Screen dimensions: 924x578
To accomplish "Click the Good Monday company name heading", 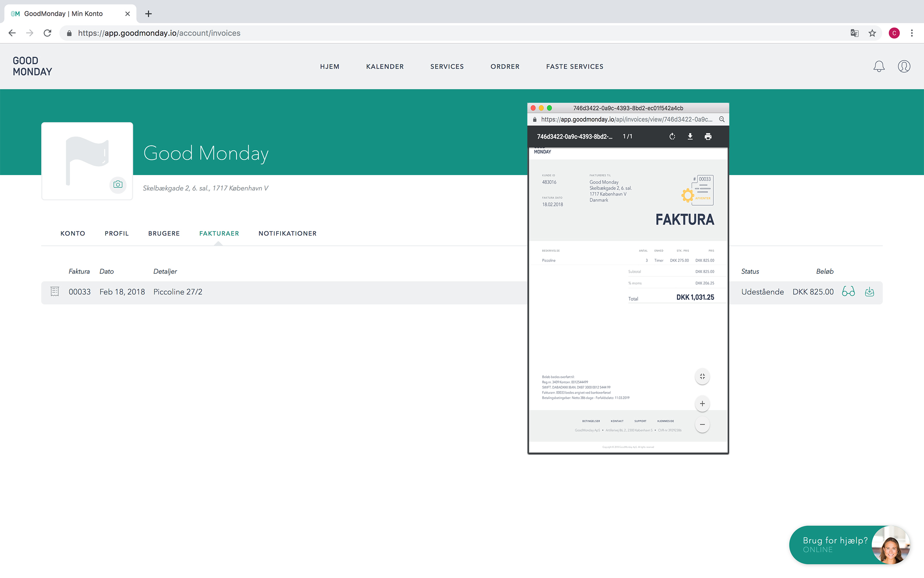I will (x=206, y=153).
